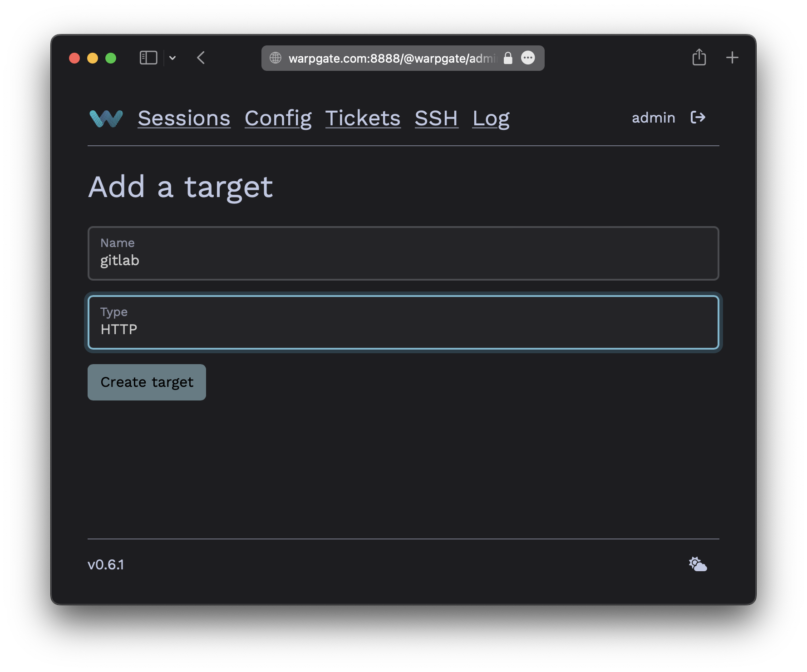Open the page options ellipsis icon

tap(528, 58)
